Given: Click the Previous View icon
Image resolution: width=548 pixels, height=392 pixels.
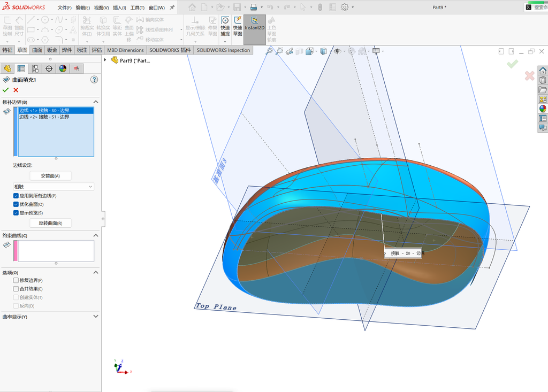Looking at the screenshot, I should (290, 52).
